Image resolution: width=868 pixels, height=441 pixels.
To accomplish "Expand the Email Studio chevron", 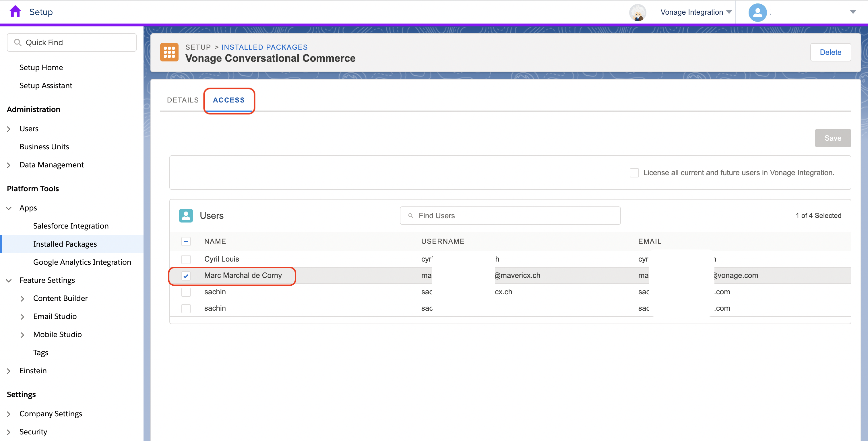I will click(22, 317).
